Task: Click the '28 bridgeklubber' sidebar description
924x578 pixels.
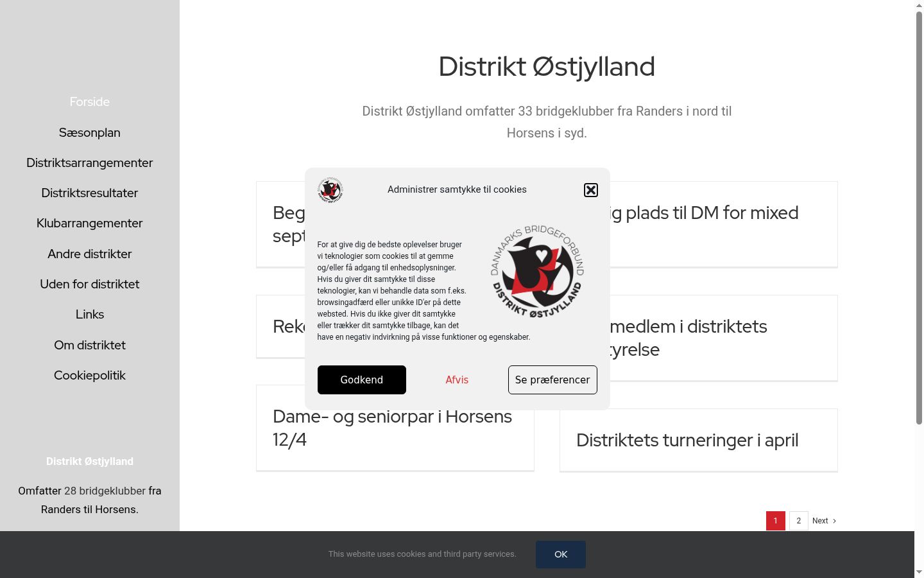Action: [x=90, y=500]
